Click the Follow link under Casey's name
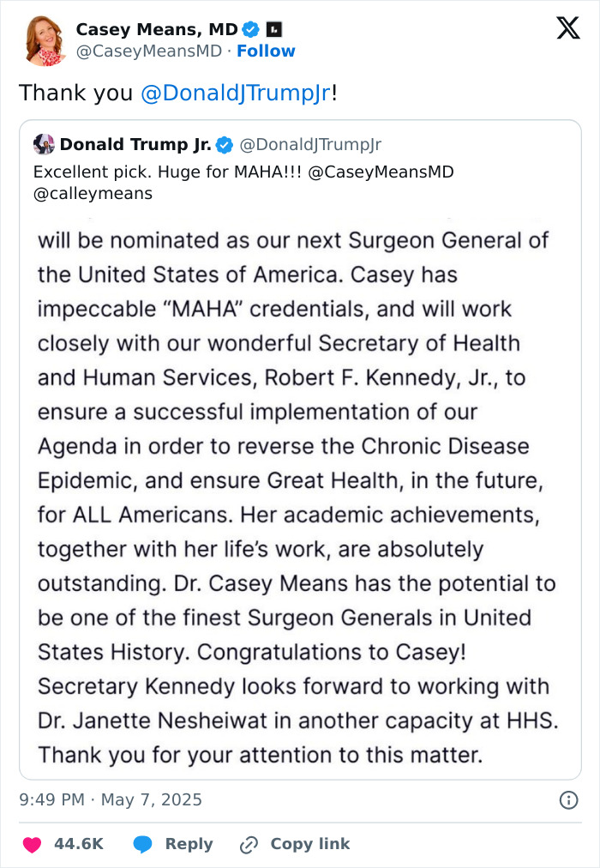Viewport: 600px width, 868px height. click(266, 51)
